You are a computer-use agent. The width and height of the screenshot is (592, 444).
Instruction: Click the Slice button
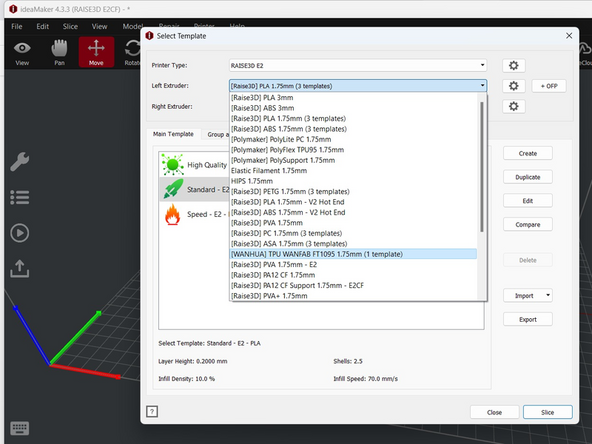pyautogui.click(x=547, y=412)
